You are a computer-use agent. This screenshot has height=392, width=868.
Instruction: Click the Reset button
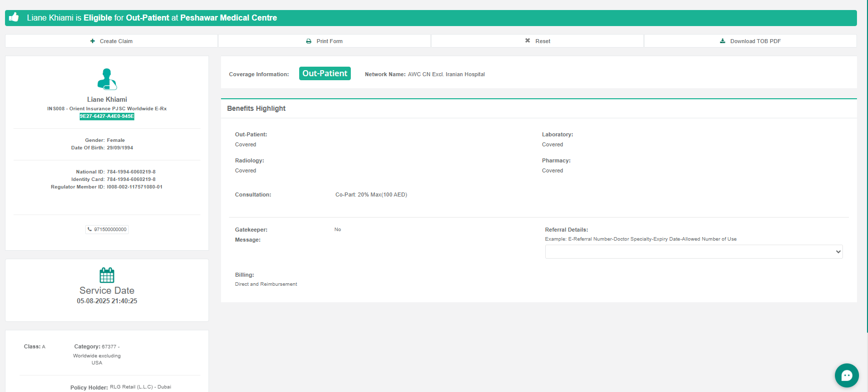coord(537,41)
